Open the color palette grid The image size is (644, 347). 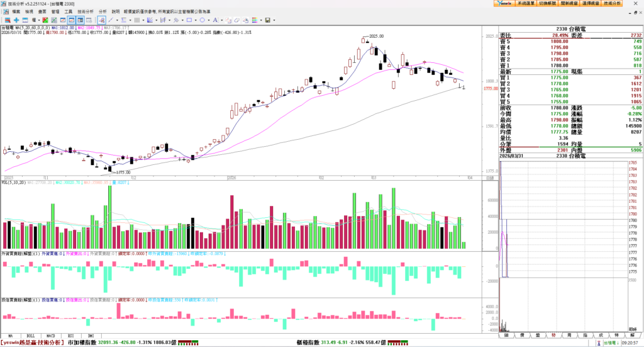point(254,20)
